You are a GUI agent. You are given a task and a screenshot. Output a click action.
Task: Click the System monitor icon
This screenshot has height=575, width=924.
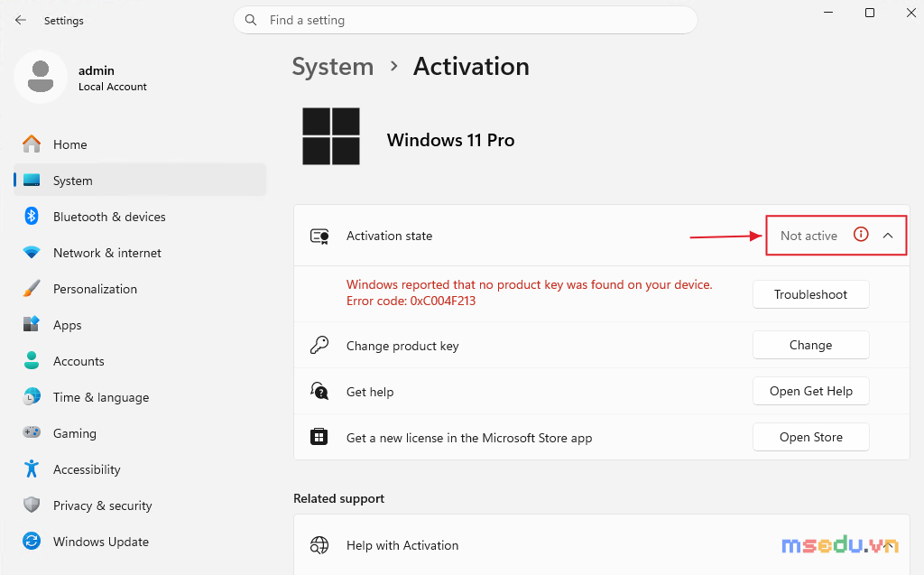pyautogui.click(x=32, y=180)
